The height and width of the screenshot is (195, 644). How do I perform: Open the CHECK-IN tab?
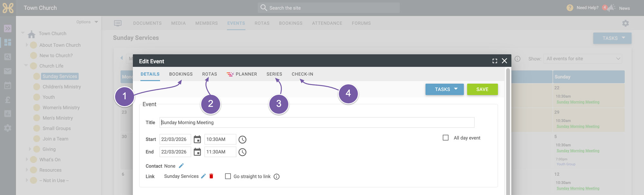[x=302, y=74]
